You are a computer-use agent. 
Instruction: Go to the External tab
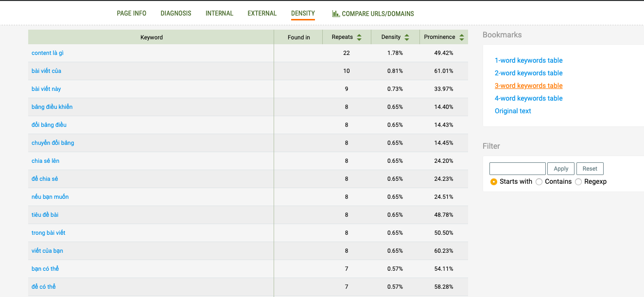pos(262,14)
